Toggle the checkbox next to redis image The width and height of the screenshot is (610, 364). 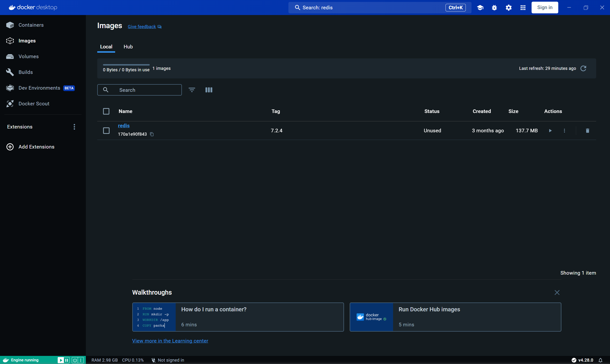click(106, 130)
